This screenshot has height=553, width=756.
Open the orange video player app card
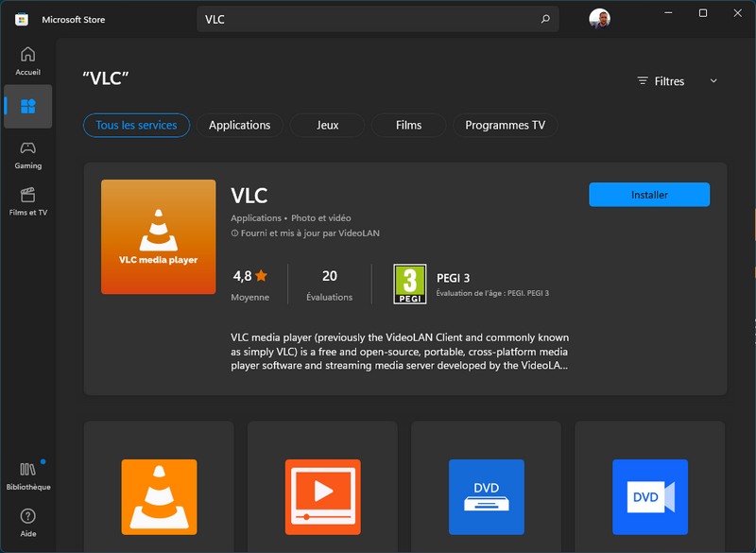coord(322,487)
